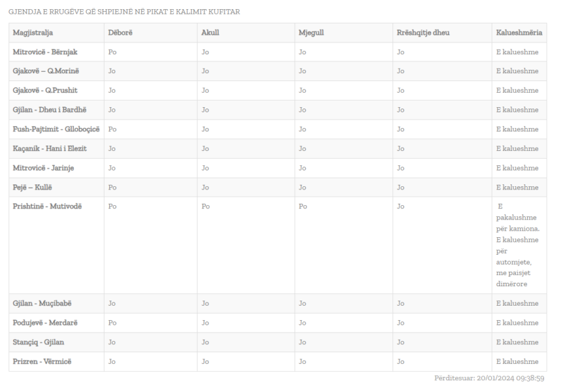Select the Dëborë column header
Image resolution: width=563 pixels, height=392 pixels.
[120, 33]
